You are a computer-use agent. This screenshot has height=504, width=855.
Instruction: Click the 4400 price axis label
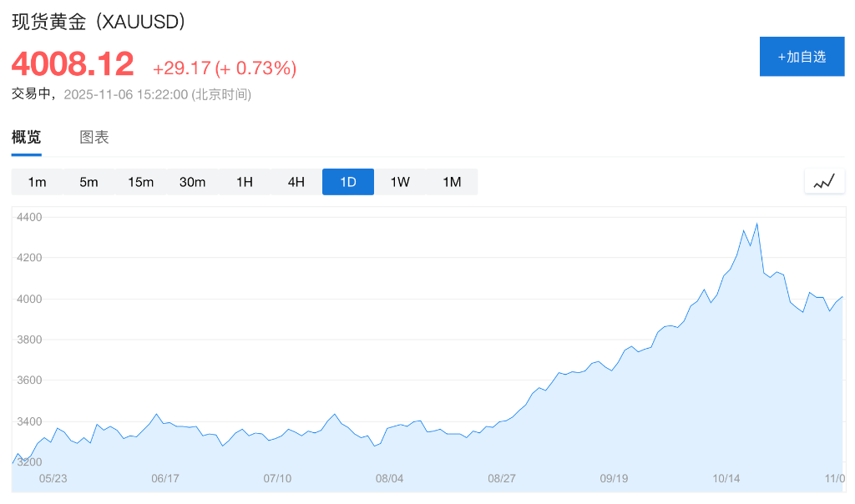(28, 217)
